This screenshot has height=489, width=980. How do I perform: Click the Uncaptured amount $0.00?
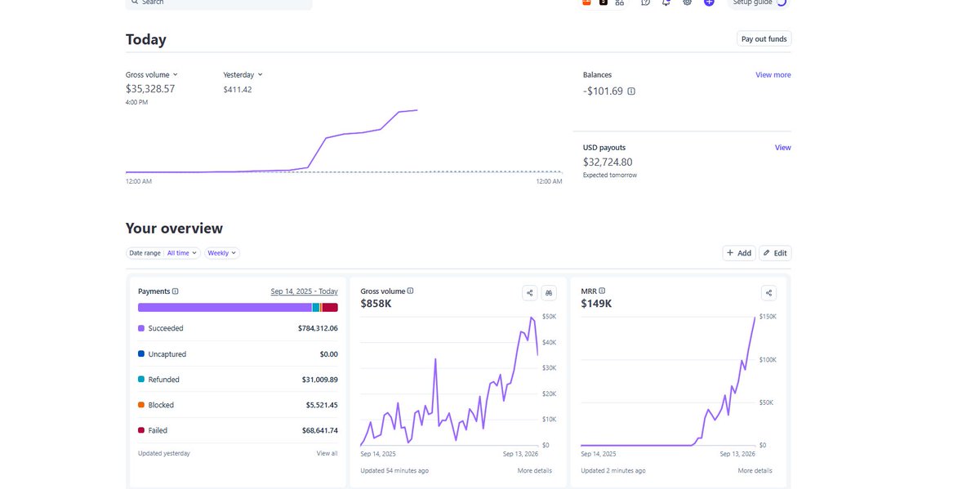(x=329, y=354)
